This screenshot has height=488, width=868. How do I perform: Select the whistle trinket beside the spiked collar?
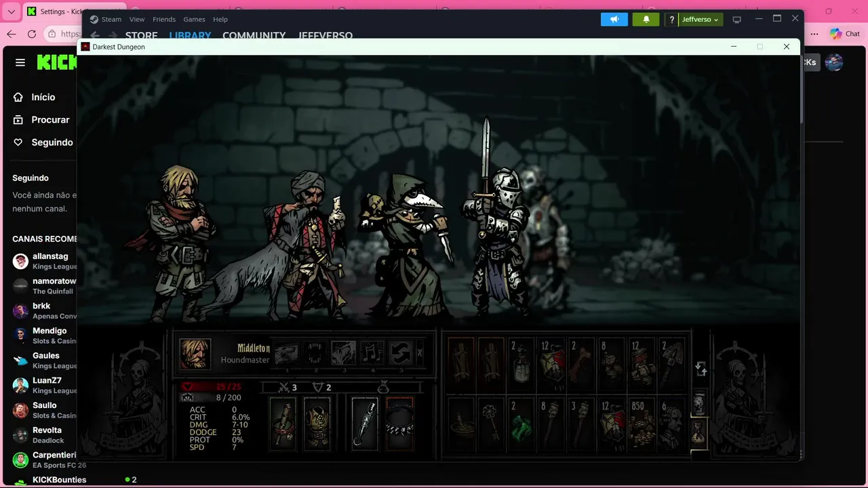(365, 423)
